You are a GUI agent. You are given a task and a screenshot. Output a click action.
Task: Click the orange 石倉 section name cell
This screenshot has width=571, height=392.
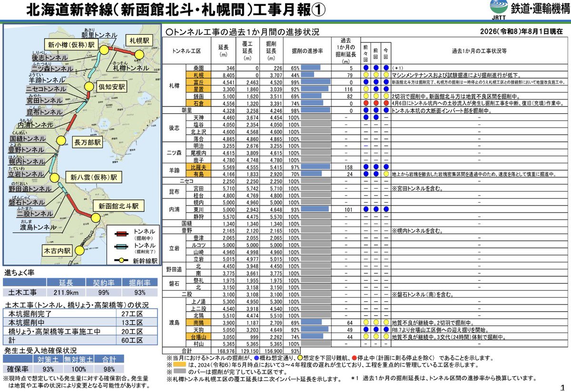[199, 103]
